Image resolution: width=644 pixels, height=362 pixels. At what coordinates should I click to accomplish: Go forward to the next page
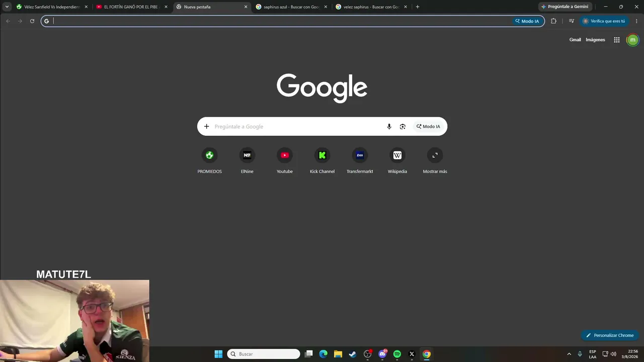[x=20, y=21]
